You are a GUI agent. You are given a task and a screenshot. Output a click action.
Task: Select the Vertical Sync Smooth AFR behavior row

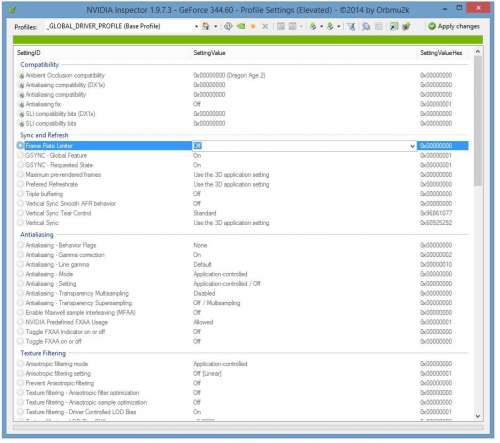point(243,203)
